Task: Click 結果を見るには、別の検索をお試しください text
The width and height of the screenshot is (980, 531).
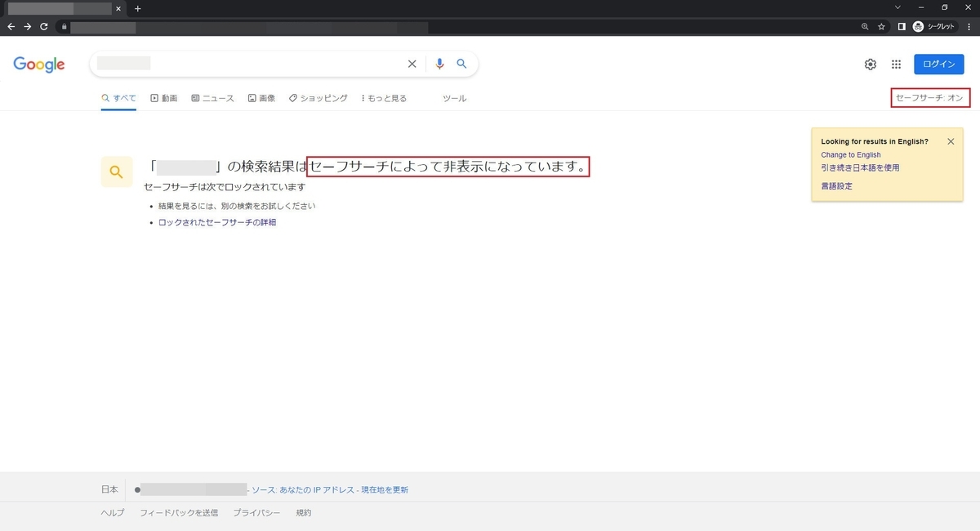Action: click(x=237, y=206)
